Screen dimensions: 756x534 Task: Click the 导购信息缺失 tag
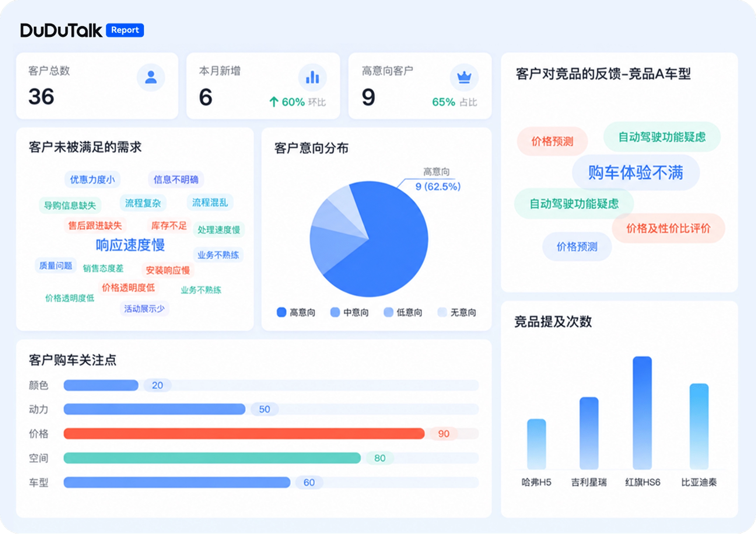(x=70, y=205)
